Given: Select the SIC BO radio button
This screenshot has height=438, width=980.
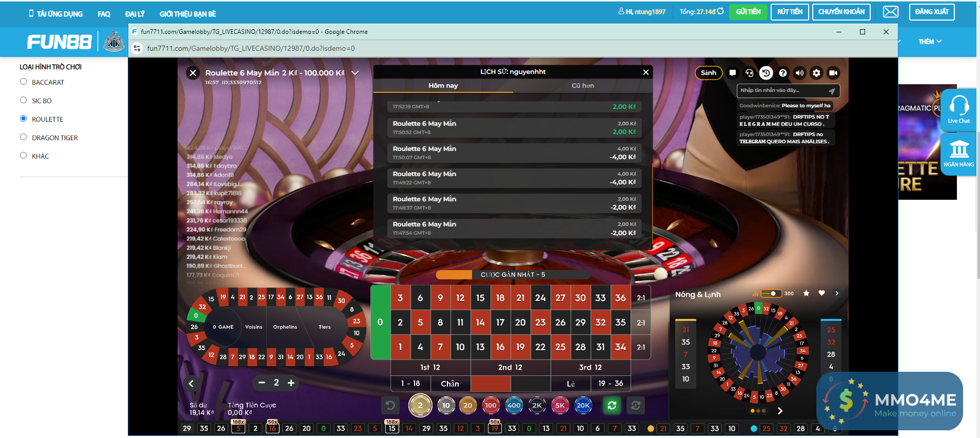Looking at the screenshot, I should pos(23,100).
